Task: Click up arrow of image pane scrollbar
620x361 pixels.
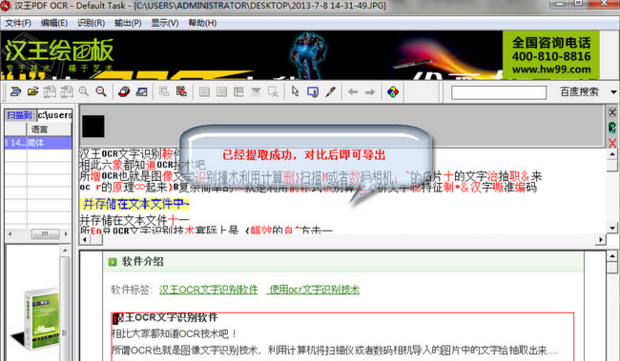Action: tap(612, 256)
